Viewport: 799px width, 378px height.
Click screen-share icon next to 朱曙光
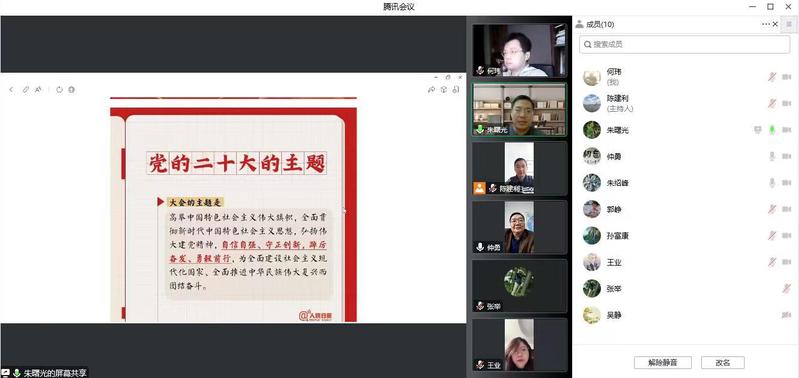(757, 130)
